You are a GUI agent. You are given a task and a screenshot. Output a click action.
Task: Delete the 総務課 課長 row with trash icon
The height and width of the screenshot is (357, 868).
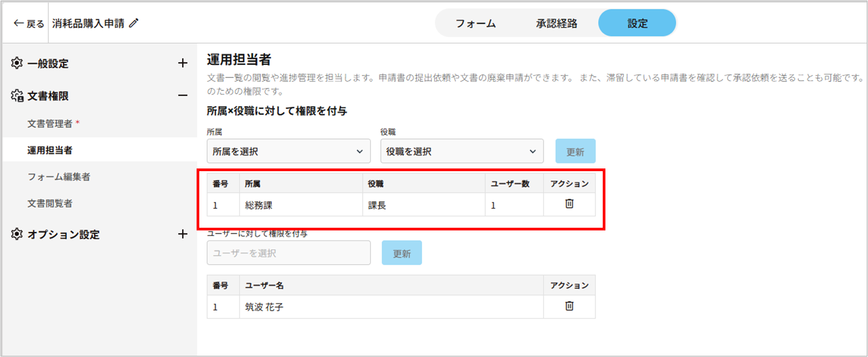(x=569, y=204)
